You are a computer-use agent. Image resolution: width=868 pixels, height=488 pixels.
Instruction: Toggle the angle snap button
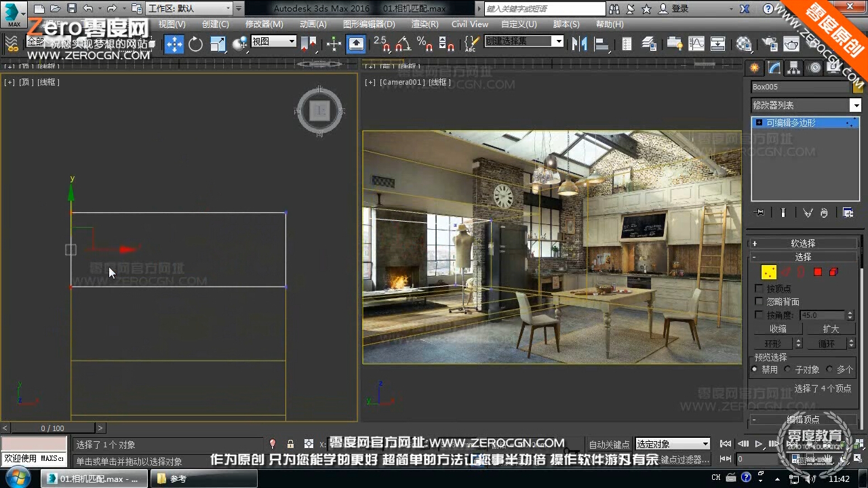pyautogui.click(x=403, y=44)
